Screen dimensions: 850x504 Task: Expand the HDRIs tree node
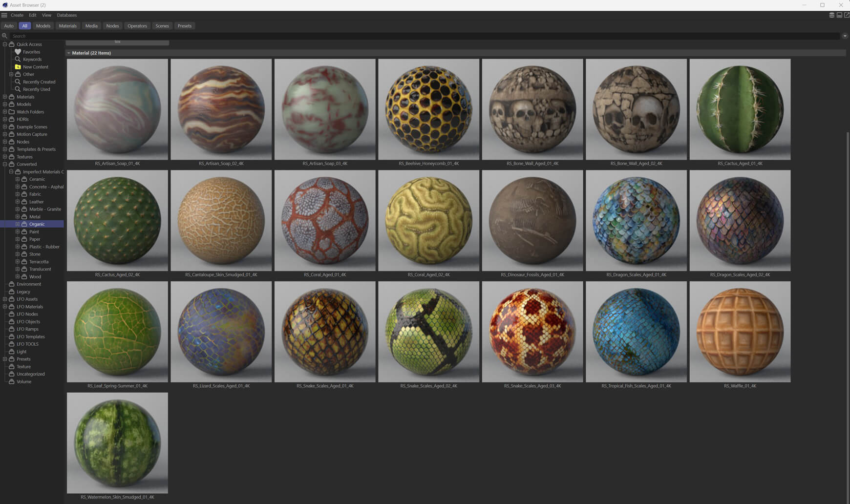click(x=5, y=119)
